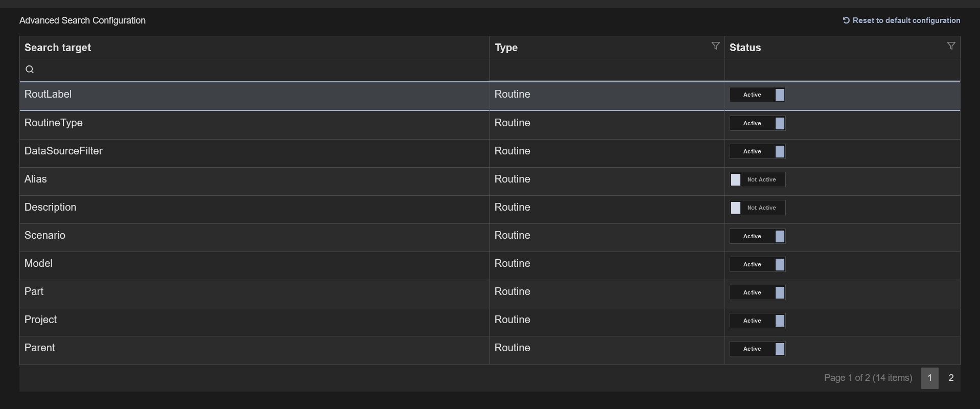Select page 1 in the pager
The height and width of the screenshot is (409, 980).
click(x=929, y=378)
